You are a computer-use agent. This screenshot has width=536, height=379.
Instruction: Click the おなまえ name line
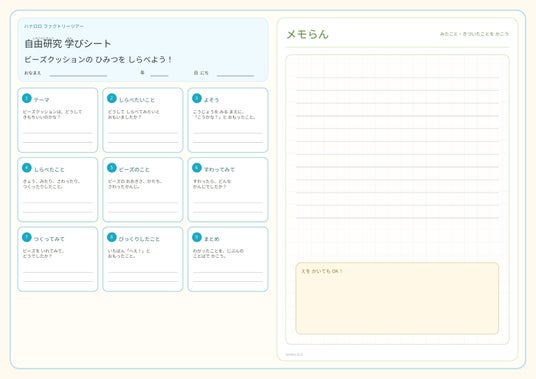coord(78,75)
